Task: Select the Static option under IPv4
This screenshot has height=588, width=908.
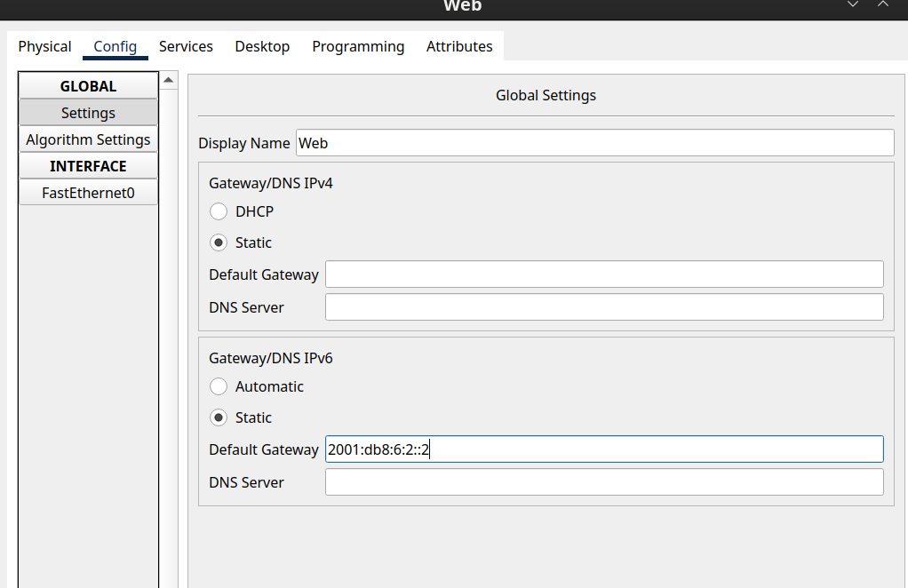Action: click(219, 242)
